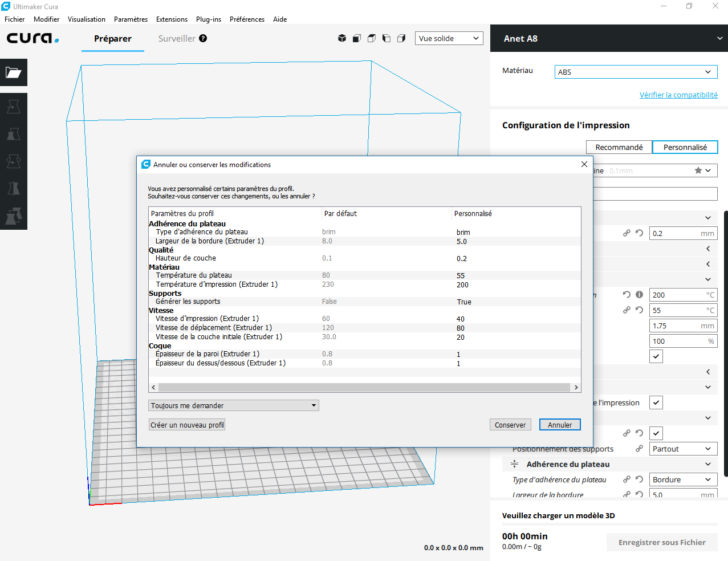The height and width of the screenshot is (561, 728).
Task: Click the dialog's horizontal scrollbar track
Action: tap(364, 387)
